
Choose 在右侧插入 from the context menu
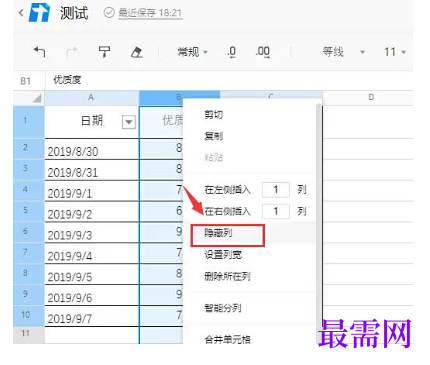coord(227,211)
